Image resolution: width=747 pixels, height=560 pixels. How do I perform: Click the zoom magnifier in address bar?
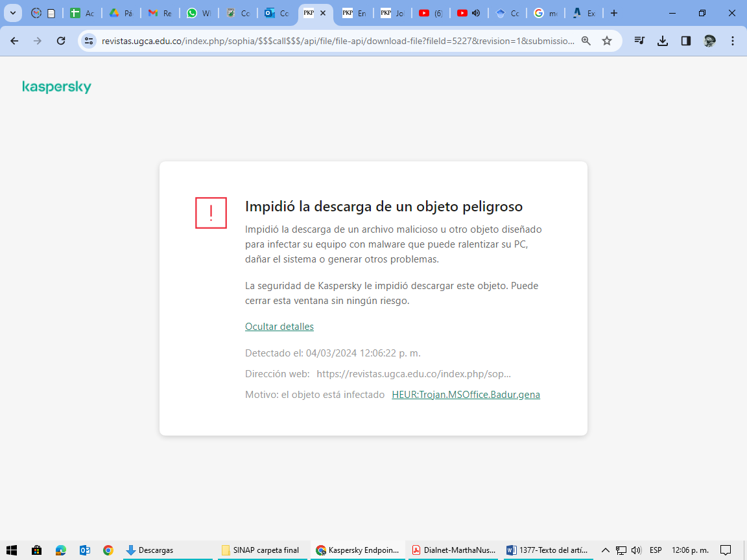coord(586,41)
